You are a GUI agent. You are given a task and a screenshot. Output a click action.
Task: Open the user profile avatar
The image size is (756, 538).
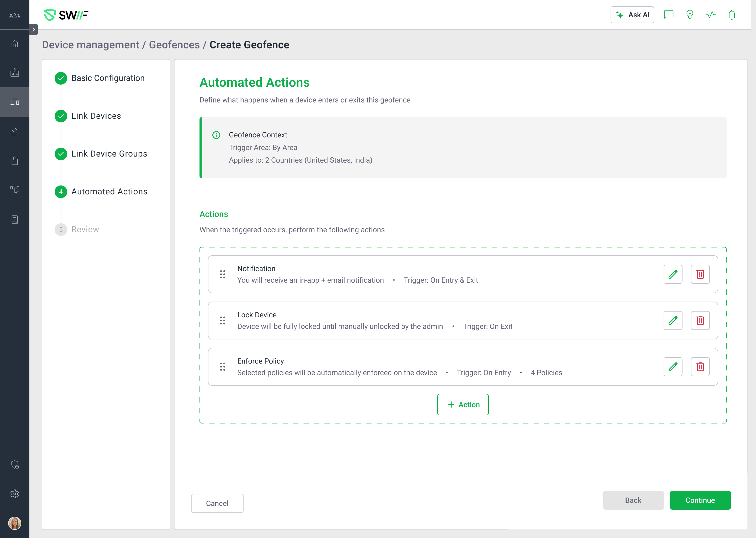click(x=14, y=523)
